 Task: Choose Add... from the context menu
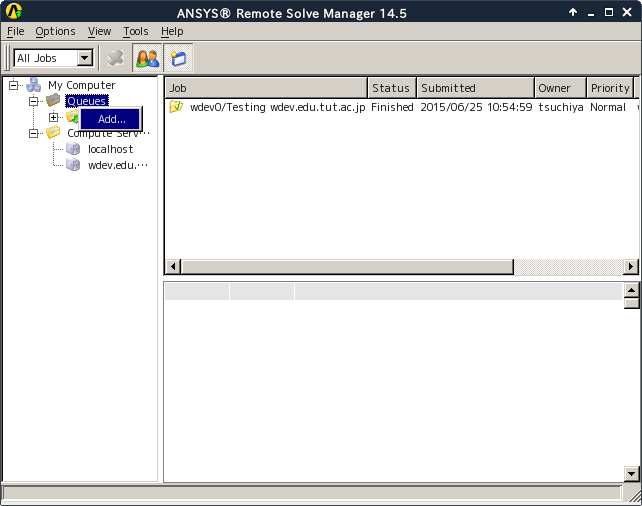point(111,119)
